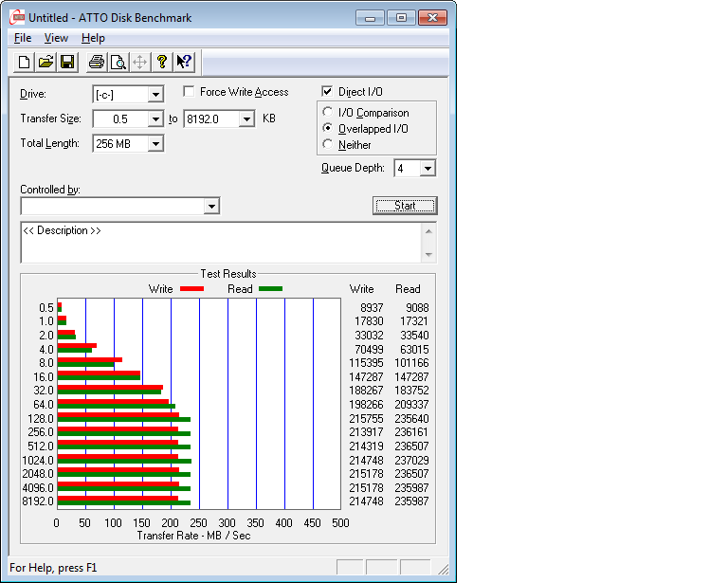Screen dimensions: 728x583
Task: Click the grayed move crosshair toolbar icon
Action: click(139, 62)
